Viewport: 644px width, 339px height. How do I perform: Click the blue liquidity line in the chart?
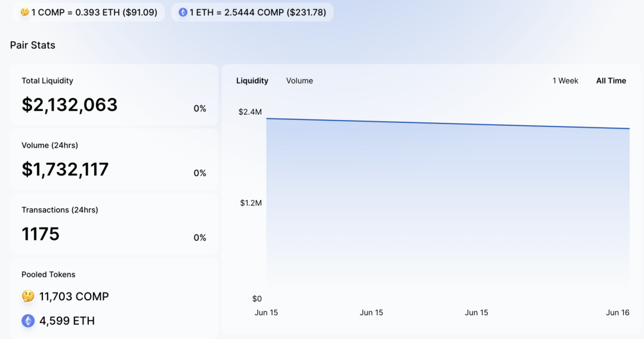448,124
